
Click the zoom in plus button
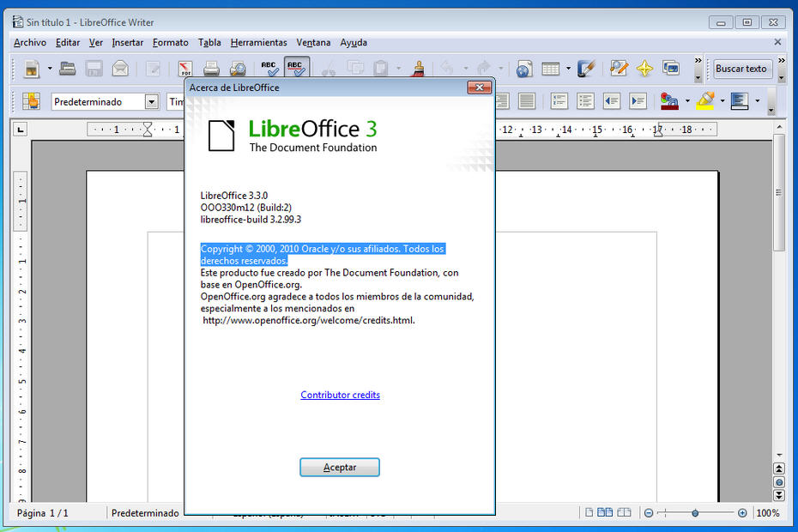[742, 513]
